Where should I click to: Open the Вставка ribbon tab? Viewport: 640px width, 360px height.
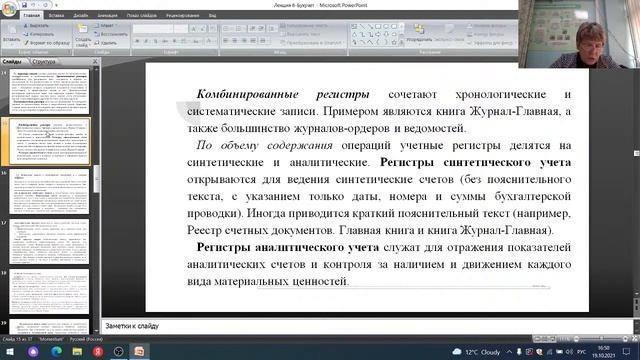[56, 16]
